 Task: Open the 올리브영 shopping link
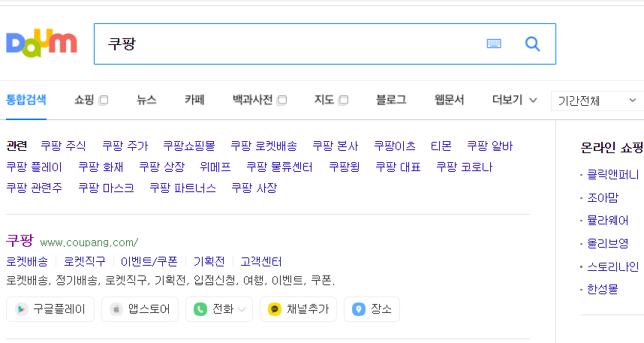[x=607, y=244]
